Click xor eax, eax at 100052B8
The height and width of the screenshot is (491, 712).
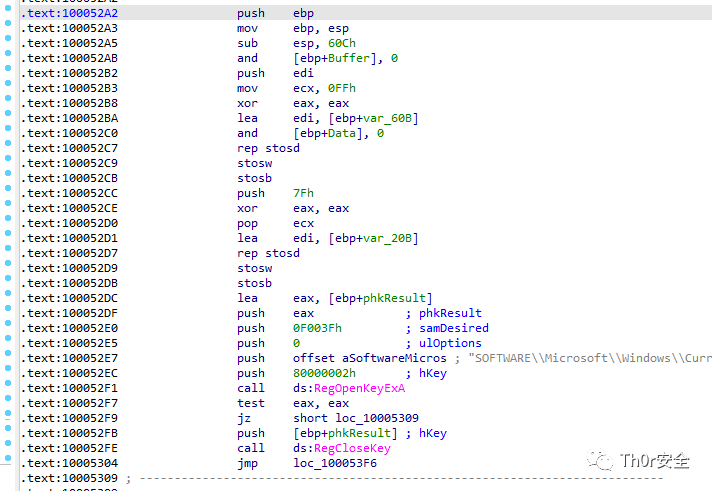pos(293,103)
